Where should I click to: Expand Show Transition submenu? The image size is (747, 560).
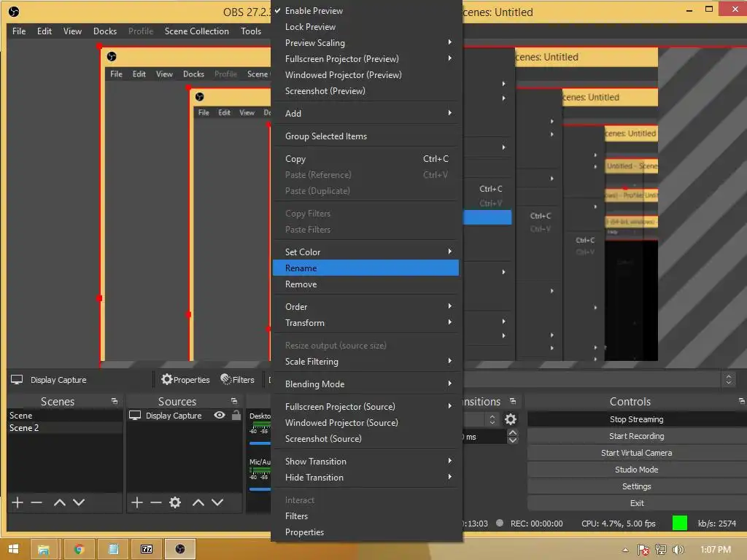point(365,462)
